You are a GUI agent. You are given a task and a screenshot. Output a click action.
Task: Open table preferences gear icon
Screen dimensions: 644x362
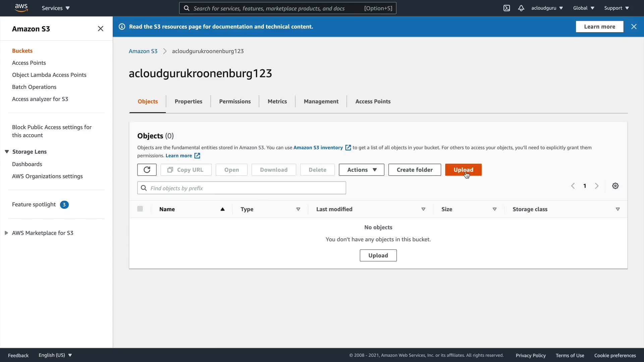615,186
